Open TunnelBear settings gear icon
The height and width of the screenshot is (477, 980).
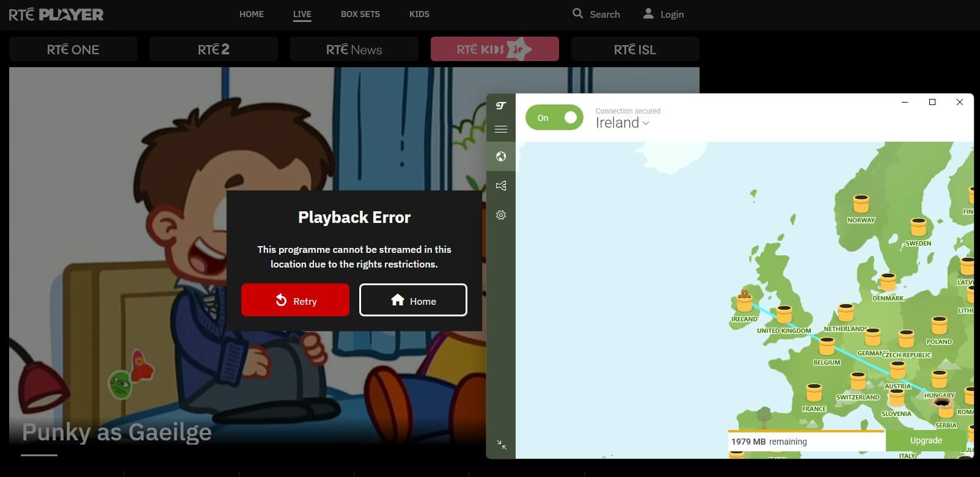[x=501, y=215]
